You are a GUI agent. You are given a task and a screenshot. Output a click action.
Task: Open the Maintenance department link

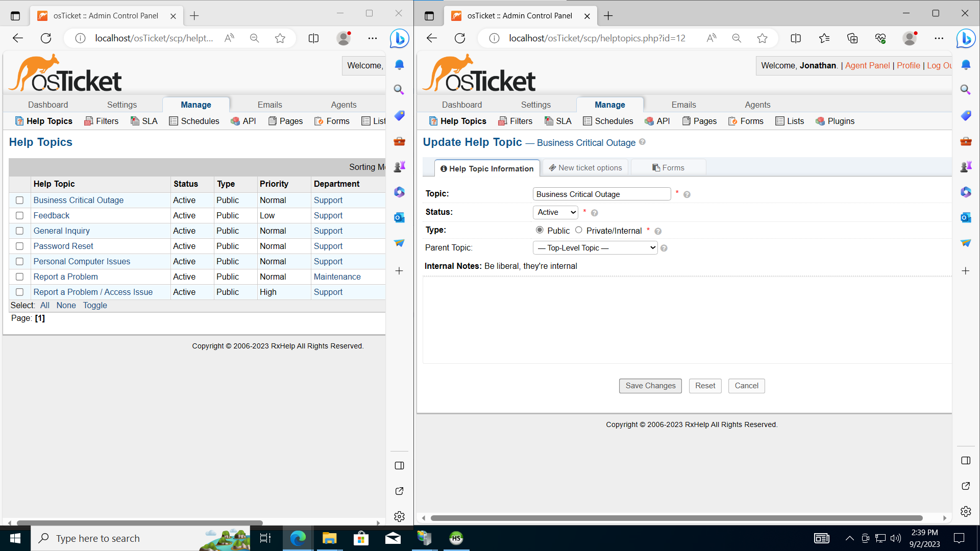point(337,277)
